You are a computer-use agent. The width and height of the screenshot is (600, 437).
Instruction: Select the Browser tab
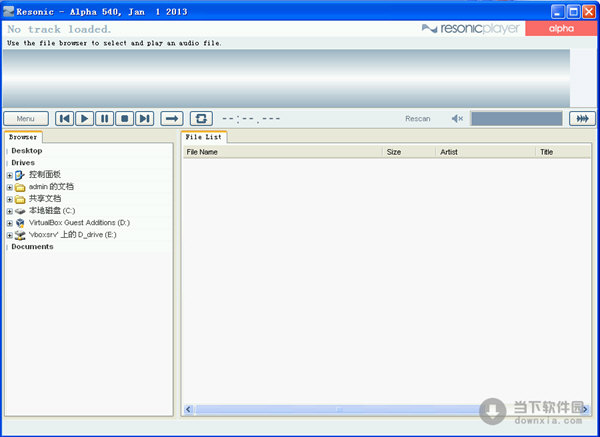coord(23,137)
